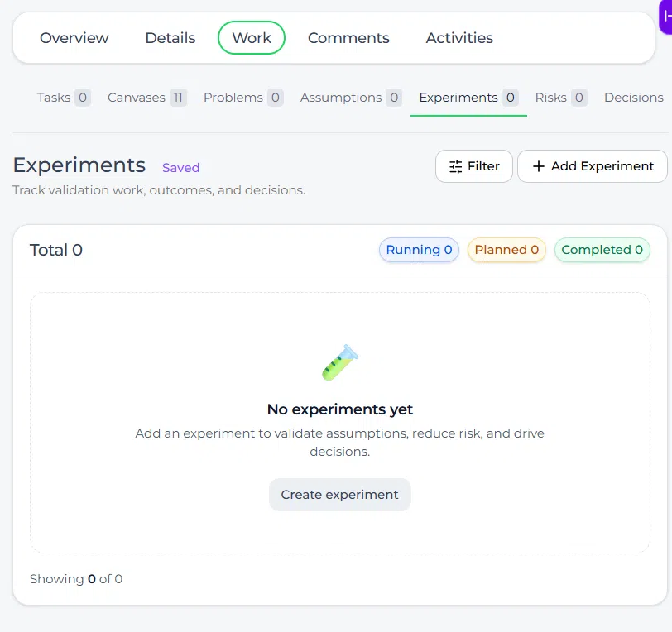Click the test tube illustration icon
The width and height of the screenshot is (672, 632).
click(340, 362)
